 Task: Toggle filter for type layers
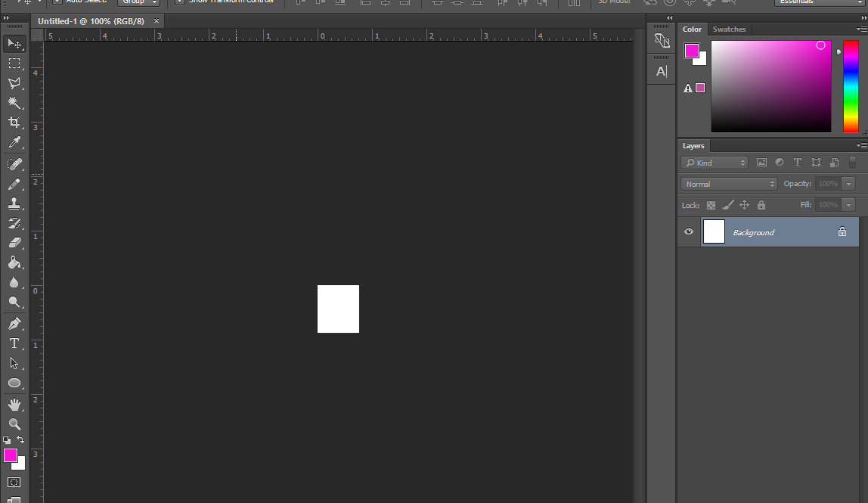click(797, 163)
